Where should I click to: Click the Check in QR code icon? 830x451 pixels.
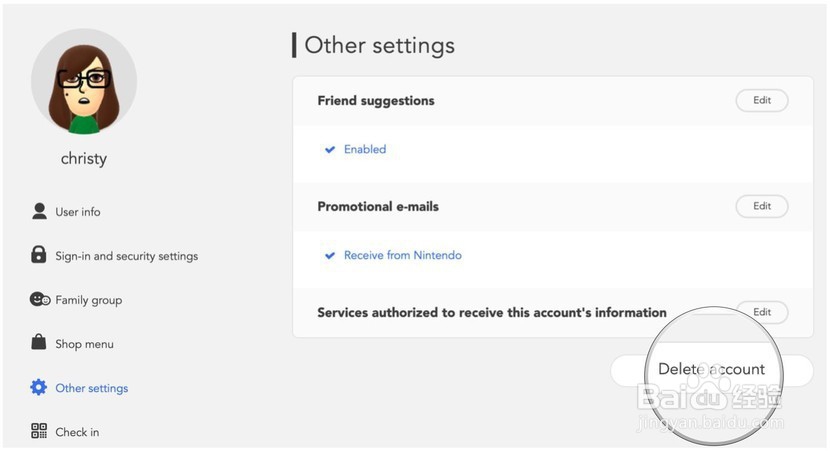point(39,431)
